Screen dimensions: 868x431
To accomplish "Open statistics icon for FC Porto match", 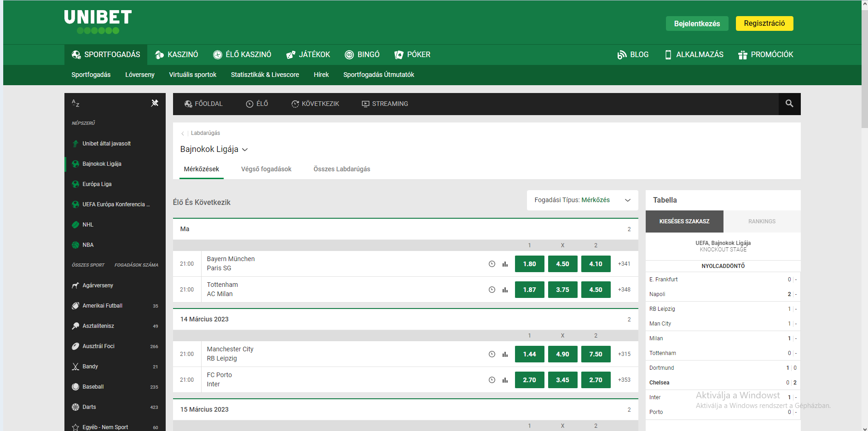I will tap(505, 380).
